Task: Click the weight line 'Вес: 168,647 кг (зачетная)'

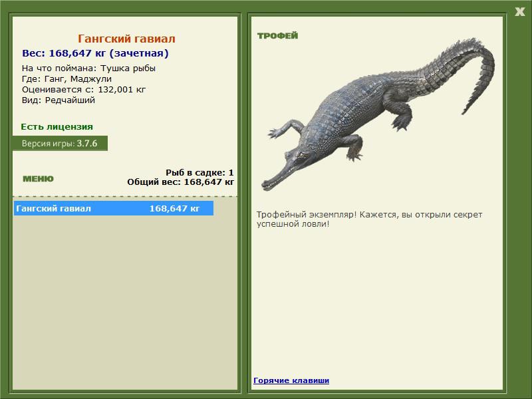Action: [x=95, y=53]
